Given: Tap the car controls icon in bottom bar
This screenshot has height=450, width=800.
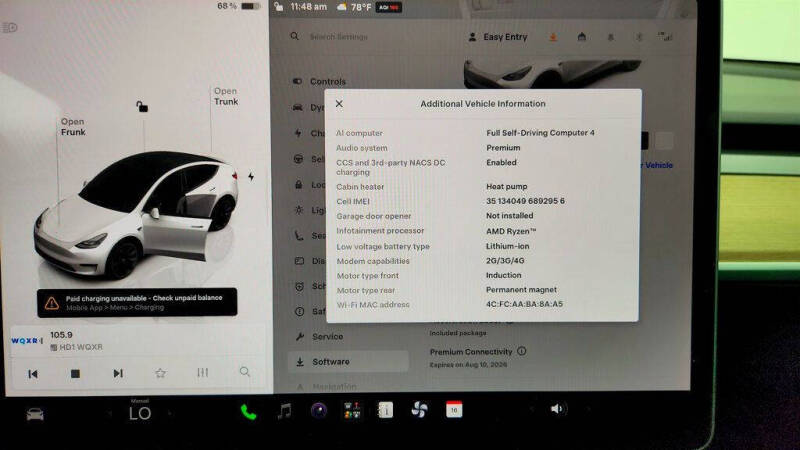Looking at the screenshot, I should pos(35,414).
